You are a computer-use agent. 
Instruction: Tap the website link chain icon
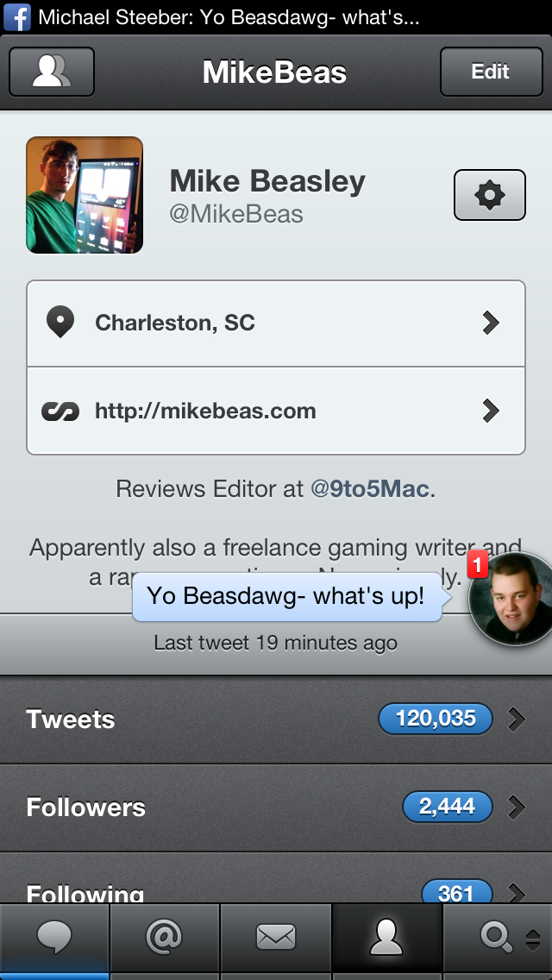coord(60,411)
